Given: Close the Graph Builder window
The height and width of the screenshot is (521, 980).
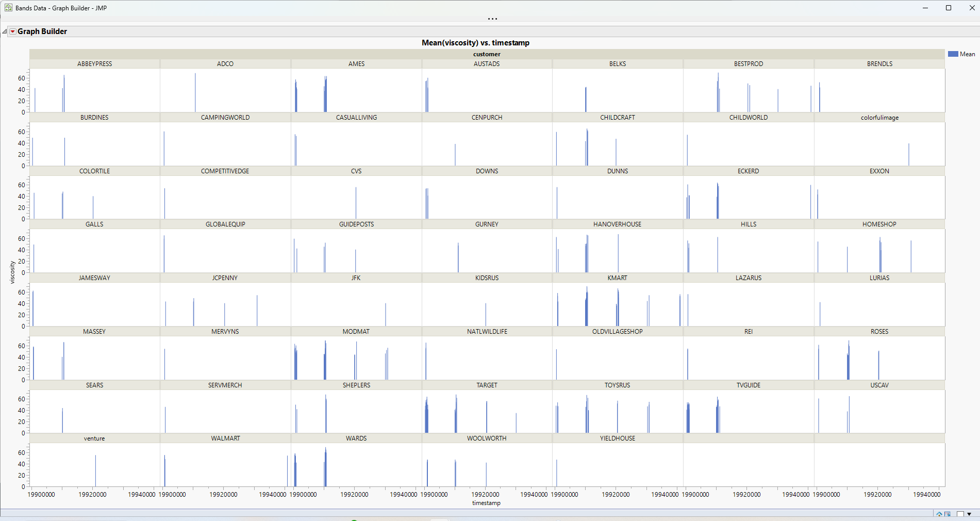Looking at the screenshot, I should (x=972, y=8).
